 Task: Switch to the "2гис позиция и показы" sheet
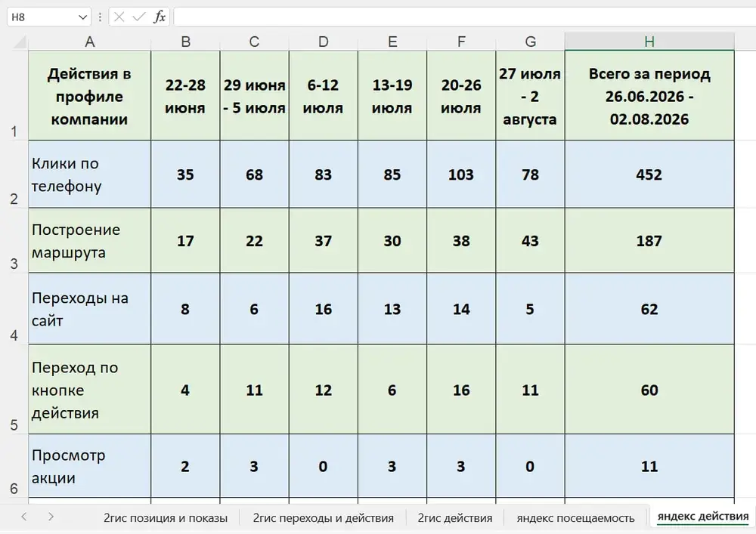tap(166, 518)
